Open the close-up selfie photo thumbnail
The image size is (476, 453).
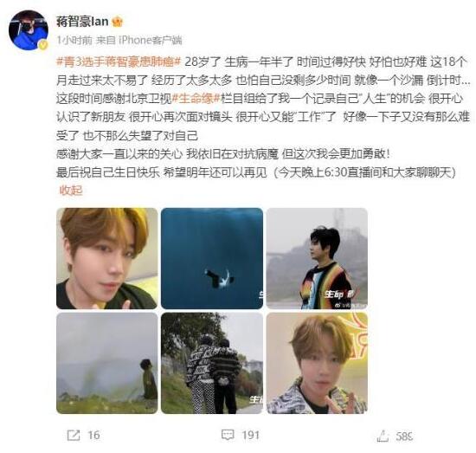tap(107, 259)
